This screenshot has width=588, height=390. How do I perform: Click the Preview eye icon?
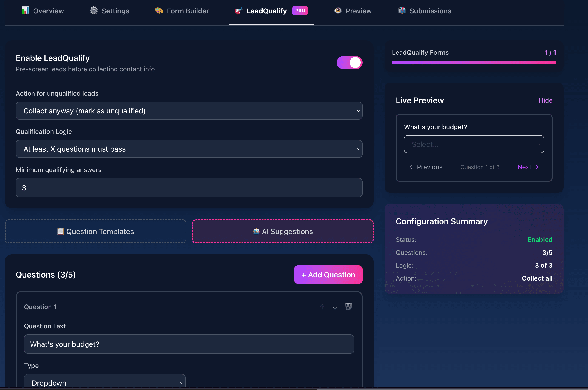click(x=338, y=11)
